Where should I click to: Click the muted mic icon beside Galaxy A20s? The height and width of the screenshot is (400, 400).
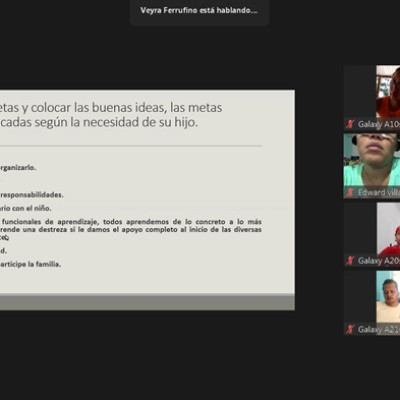tap(350, 260)
